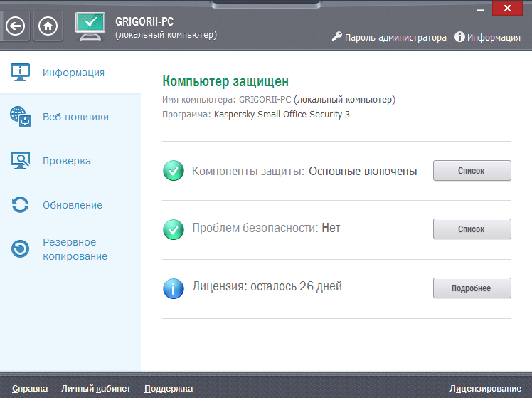Select the Веб-политики globe icon

(x=21, y=117)
